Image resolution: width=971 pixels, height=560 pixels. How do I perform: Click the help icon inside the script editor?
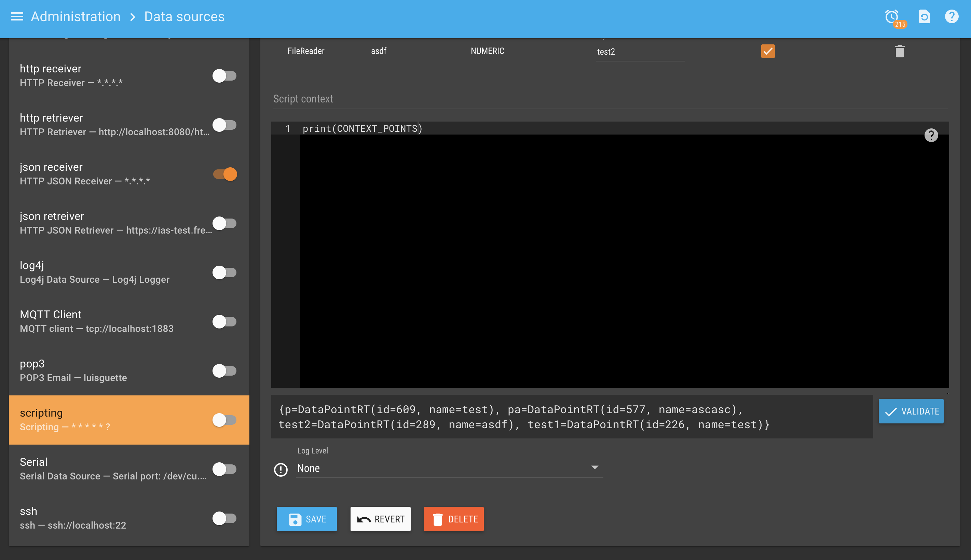931,135
